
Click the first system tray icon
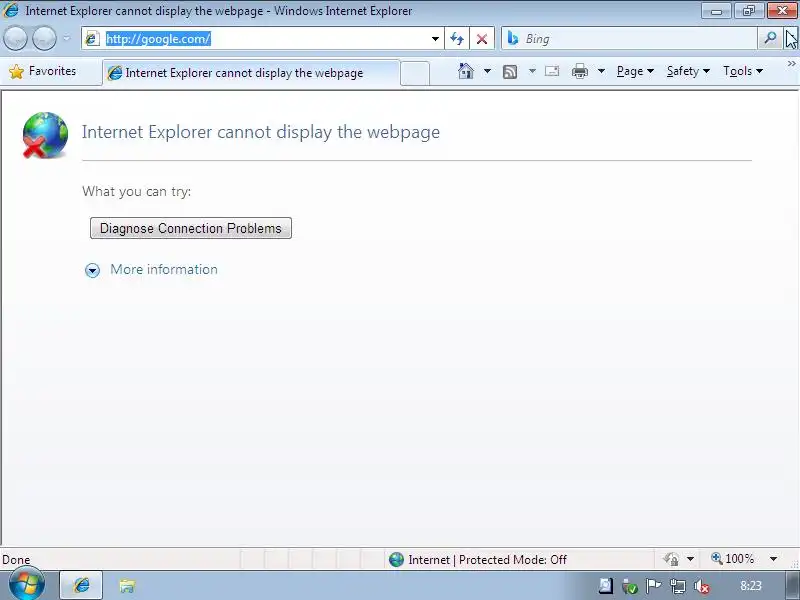(606, 586)
